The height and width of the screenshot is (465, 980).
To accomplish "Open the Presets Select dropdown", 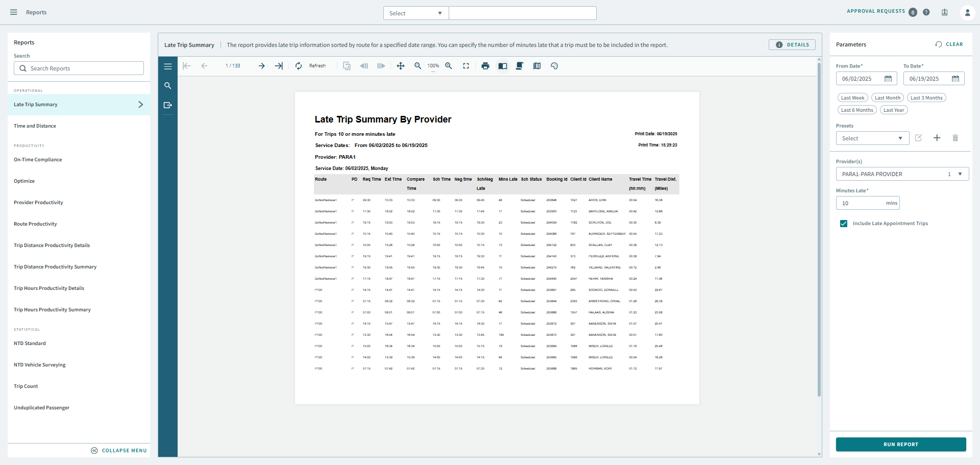I will (x=872, y=138).
